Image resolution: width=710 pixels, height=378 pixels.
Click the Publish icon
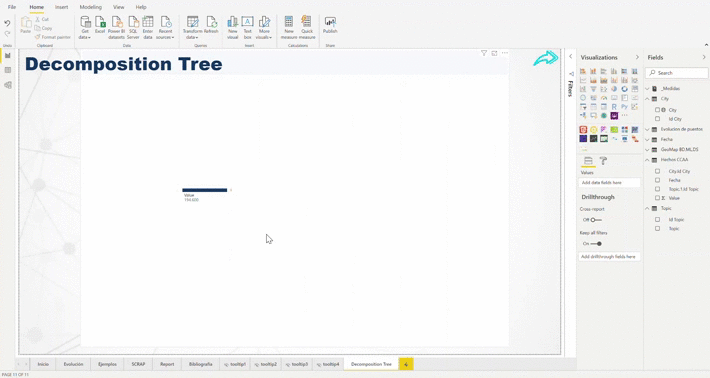[330, 25]
